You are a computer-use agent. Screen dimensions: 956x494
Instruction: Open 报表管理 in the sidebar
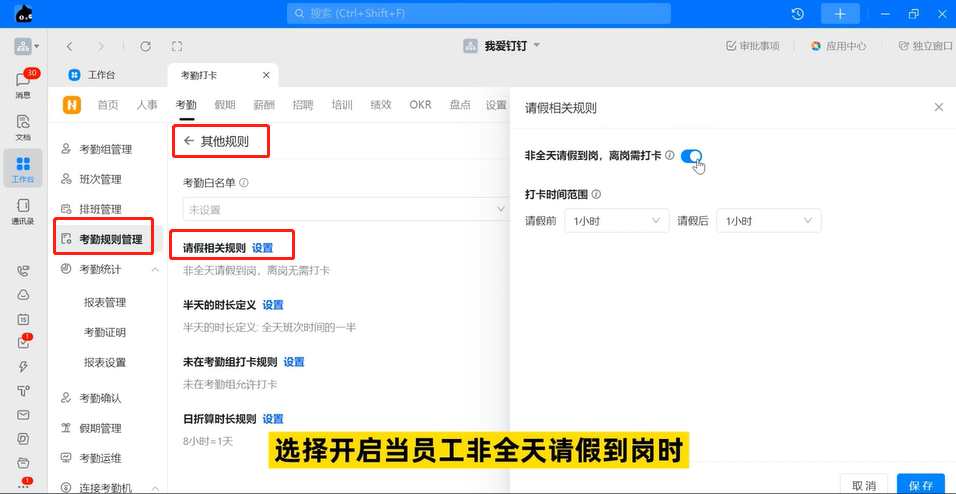coord(105,302)
